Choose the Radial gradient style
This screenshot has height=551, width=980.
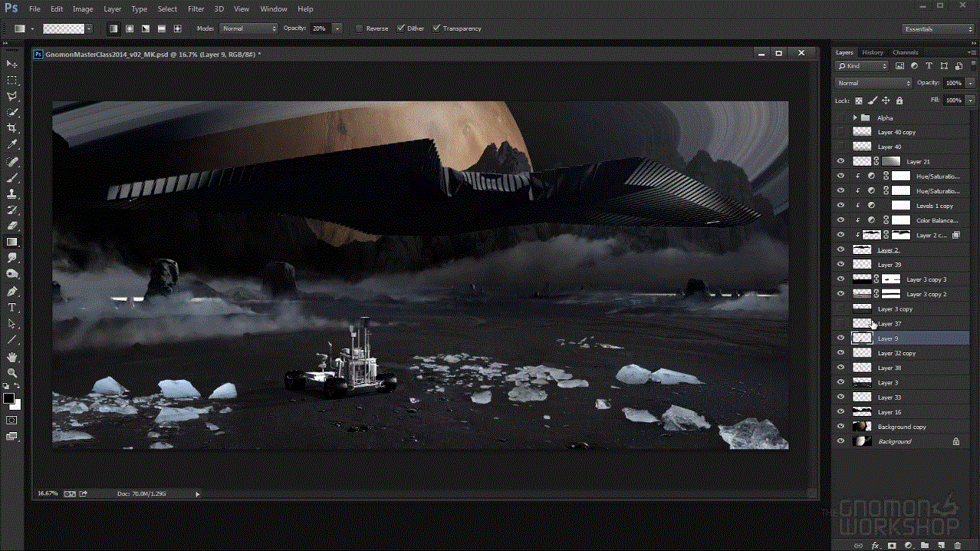(129, 28)
